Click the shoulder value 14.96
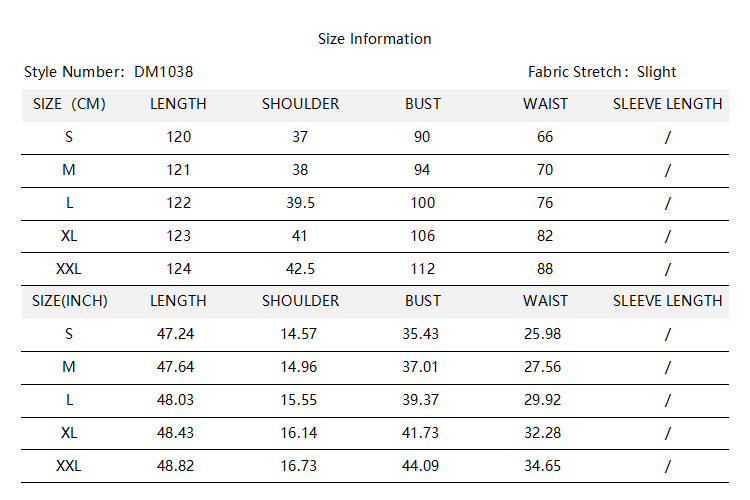Viewport: 750px width, 500px height. click(x=300, y=367)
